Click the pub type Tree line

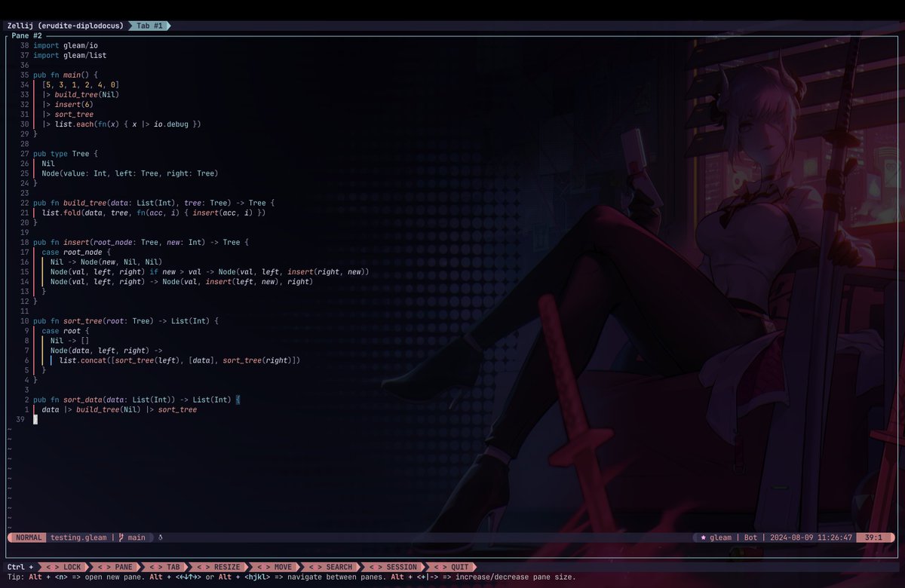66,153
